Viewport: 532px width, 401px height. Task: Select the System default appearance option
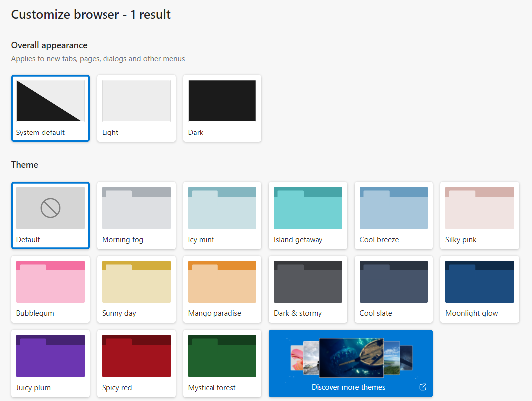click(51, 108)
